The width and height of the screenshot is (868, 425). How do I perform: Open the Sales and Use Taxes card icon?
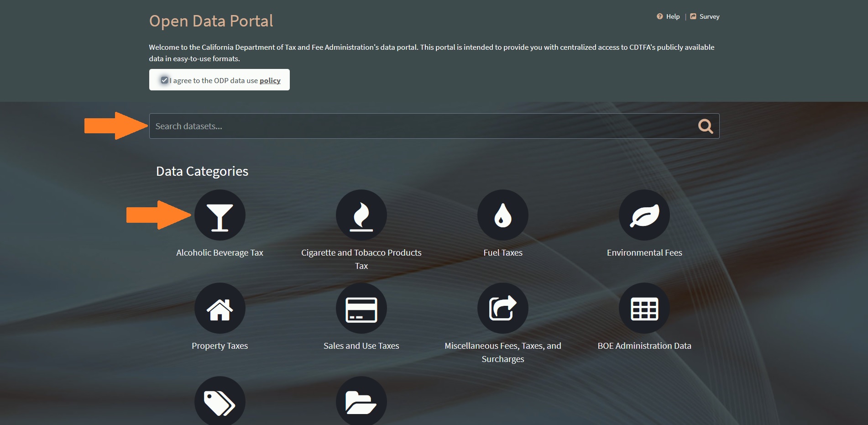click(361, 308)
